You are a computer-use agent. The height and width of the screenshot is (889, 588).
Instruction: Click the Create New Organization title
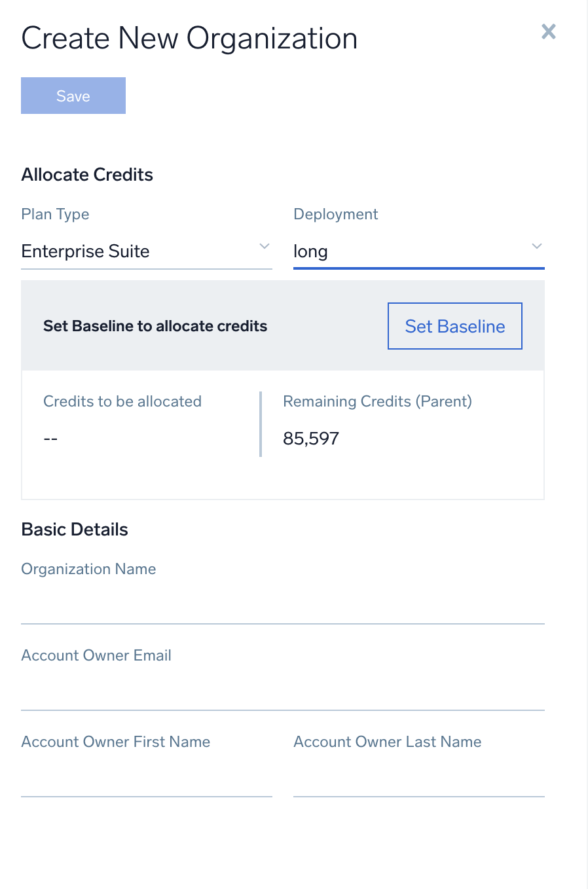tap(189, 38)
